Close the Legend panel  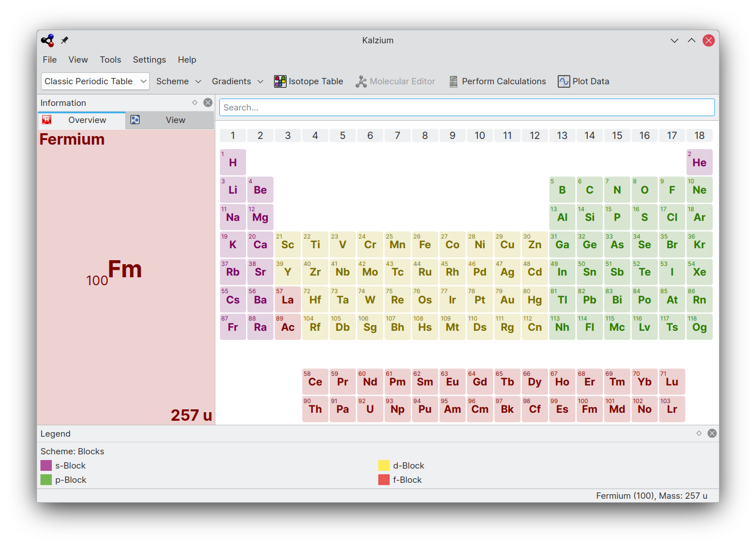pos(712,433)
